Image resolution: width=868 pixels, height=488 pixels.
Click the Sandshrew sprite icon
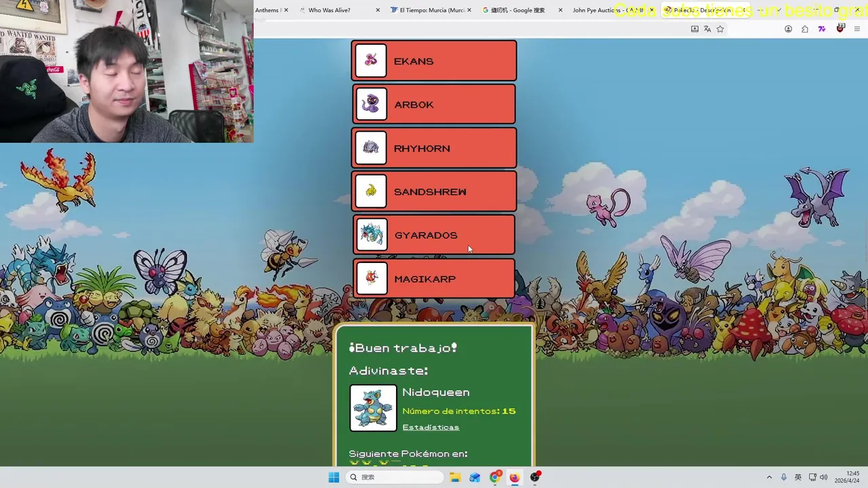(x=371, y=191)
